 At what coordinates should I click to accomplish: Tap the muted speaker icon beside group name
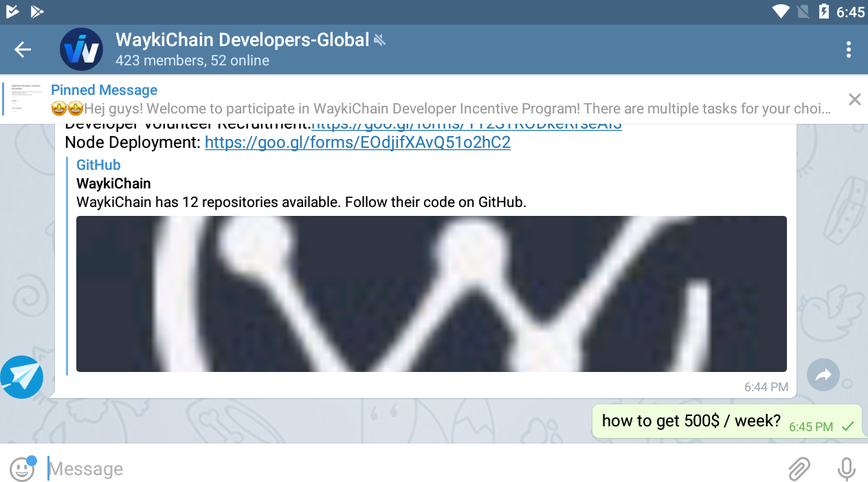pos(379,41)
